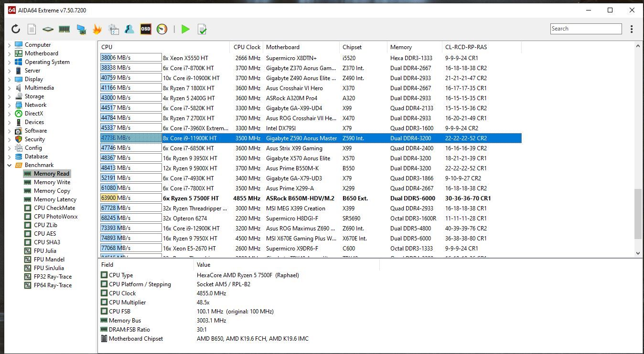Launch the flame stability test icon

coord(97,30)
